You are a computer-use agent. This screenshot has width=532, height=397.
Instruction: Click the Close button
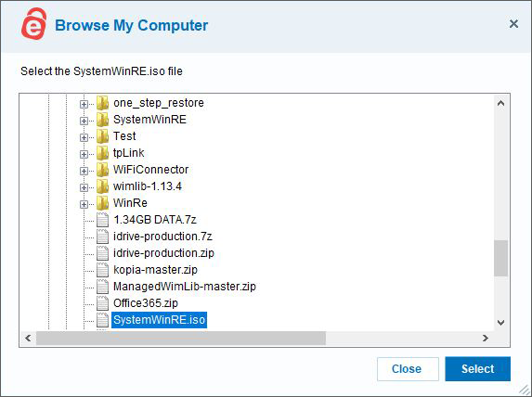pyautogui.click(x=408, y=369)
